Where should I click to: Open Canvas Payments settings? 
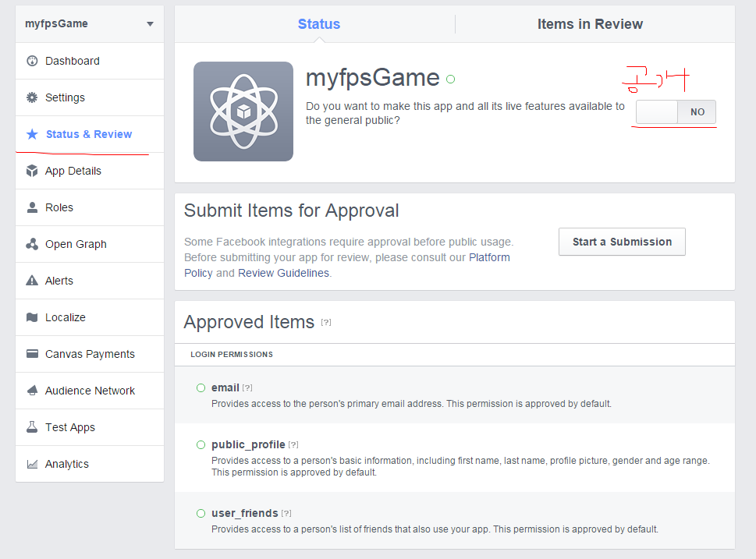(x=90, y=354)
